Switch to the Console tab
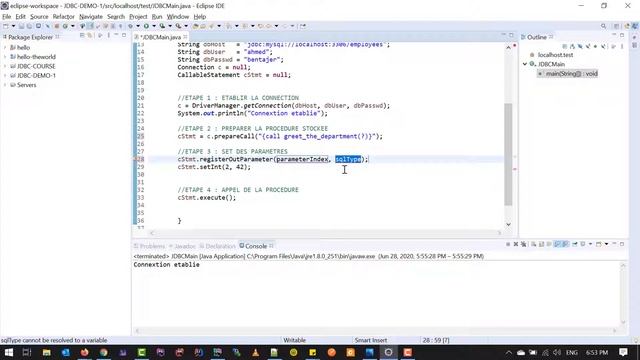This screenshot has width=640, height=360. [256, 246]
